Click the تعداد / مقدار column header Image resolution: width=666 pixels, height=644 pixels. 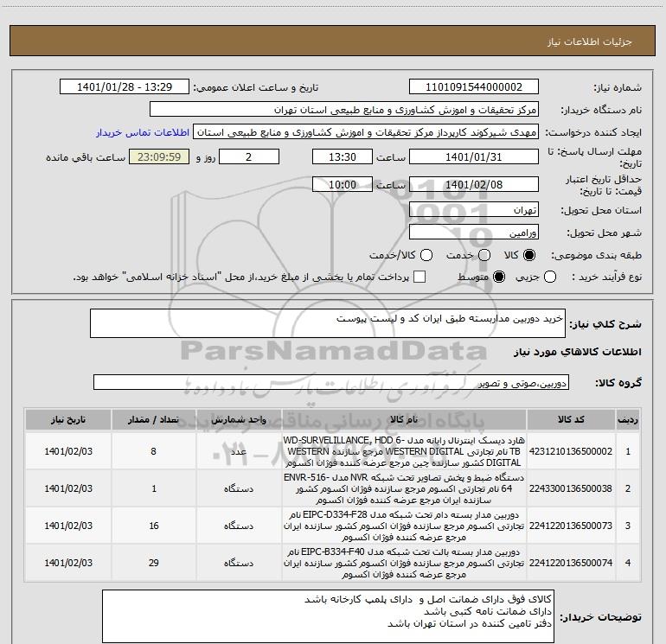(153, 420)
